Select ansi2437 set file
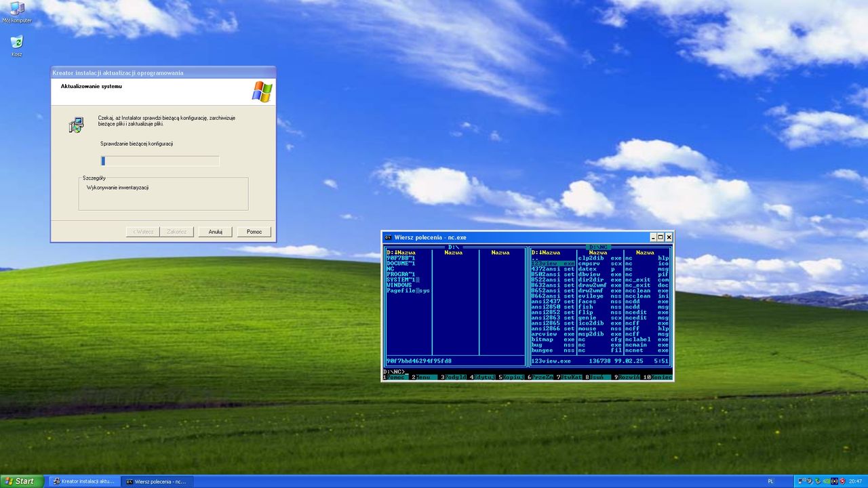868x488 pixels. (x=553, y=301)
